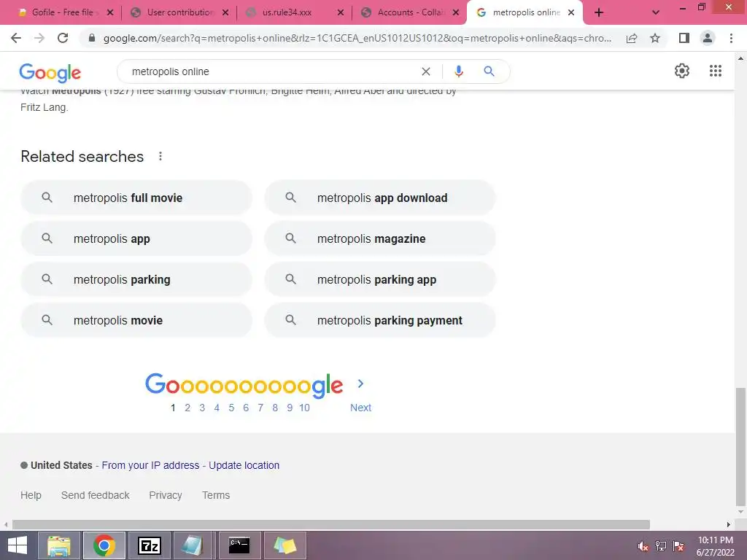
Task: Click the padlock site info icon
Action: [x=92, y=38]
